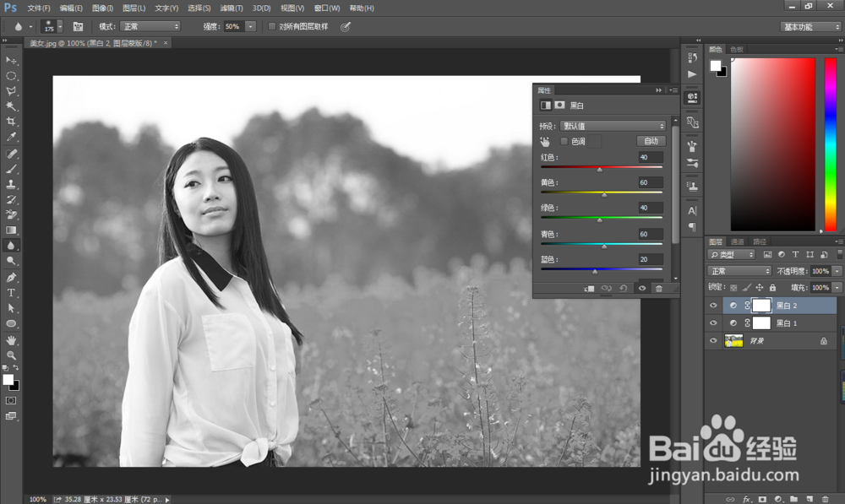
Task: Select the Dodge tool
Action: (11, 261)
